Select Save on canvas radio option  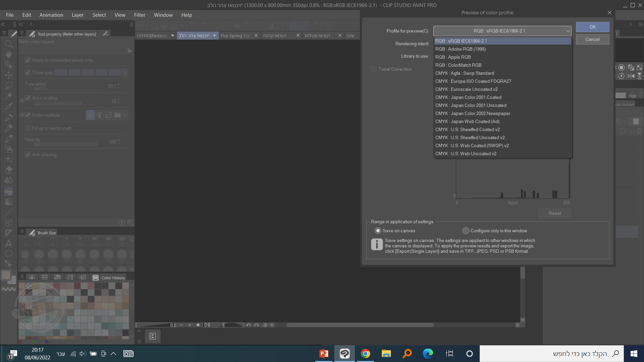point(378,231)
